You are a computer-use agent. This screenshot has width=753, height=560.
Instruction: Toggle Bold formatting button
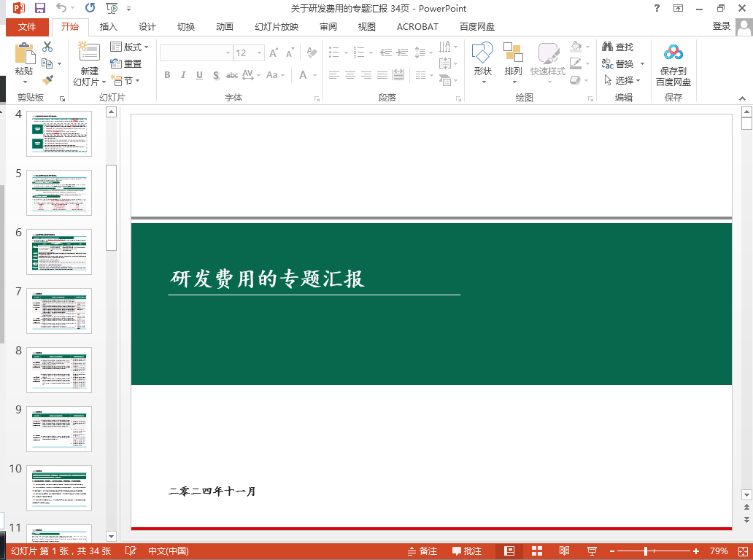click(x=167, y=75)
